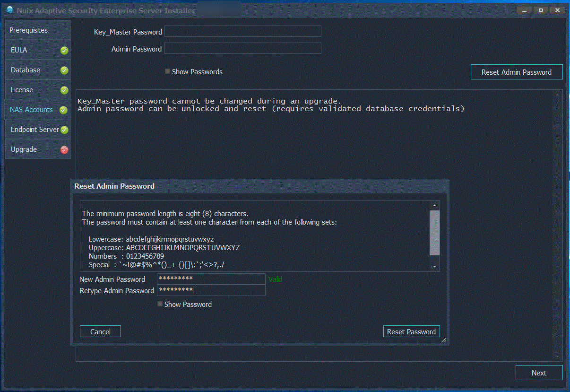Viewport: 570px width, 392px height.
Task: Go to the Database step
Action: tap(38, 70)
